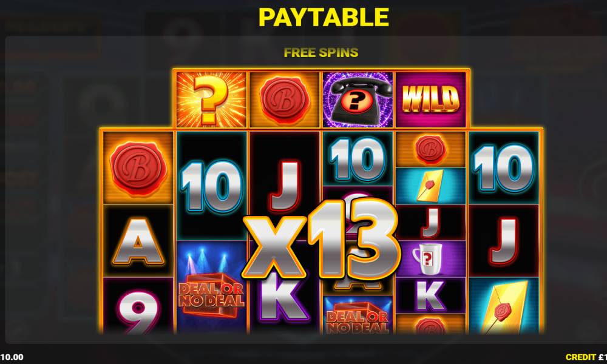Click the PAYTABLE heading
Image resolution: width=607 pixels, height=364 pixels.
click(x=324, y=17)
